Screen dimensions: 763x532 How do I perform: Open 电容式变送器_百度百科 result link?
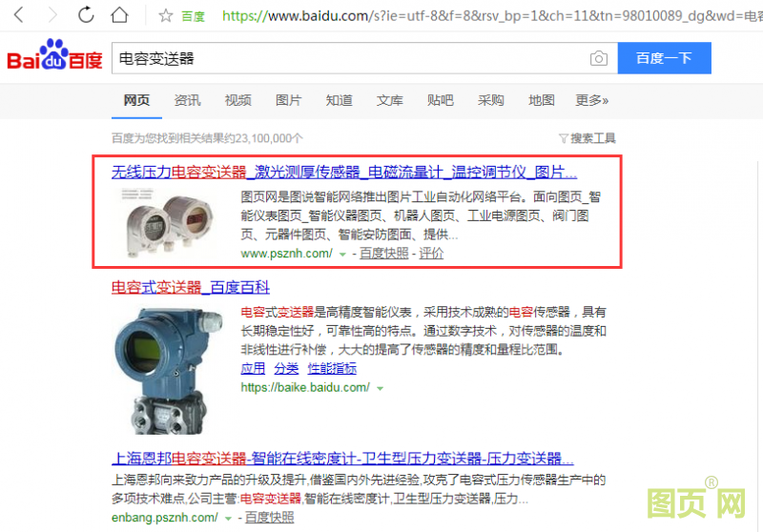pyautogui.click(x=190, y=287)
